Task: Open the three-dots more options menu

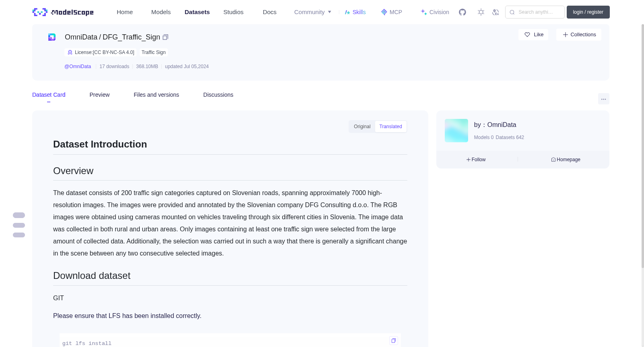Action: (x=603, y=99)
